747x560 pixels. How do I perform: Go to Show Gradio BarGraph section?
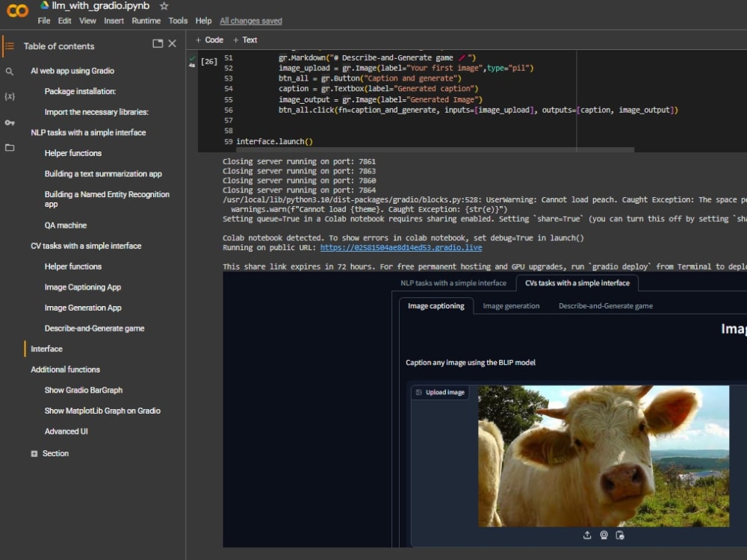coord(84,390)
